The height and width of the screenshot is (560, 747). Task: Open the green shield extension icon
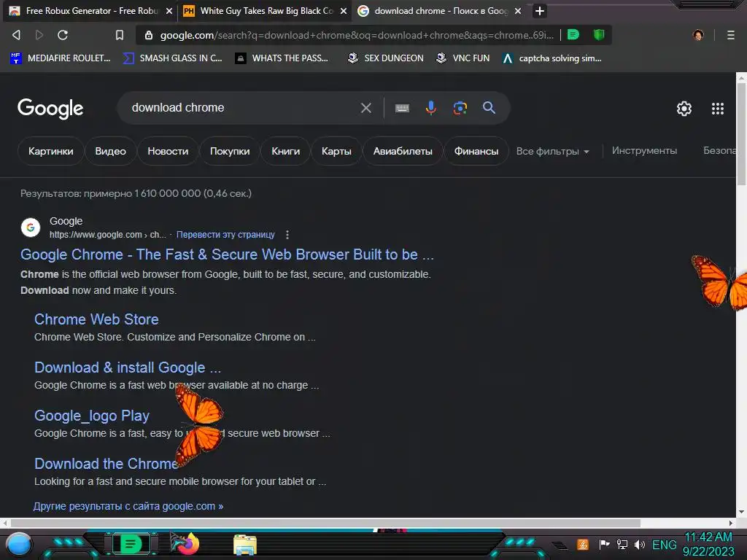pos(599,34)
